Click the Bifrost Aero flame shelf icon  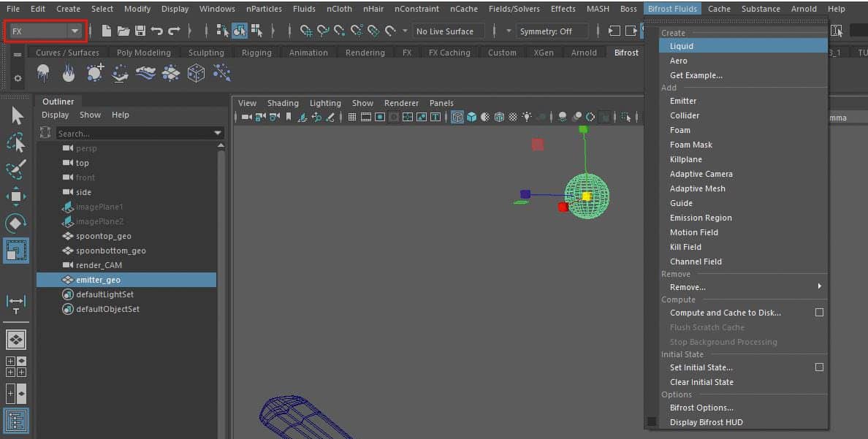(x=69, y=73)
